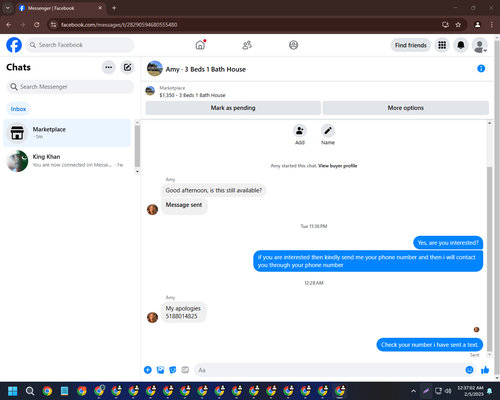Viewport: 500px width, 400px height.
Task: Click 'Good afternoon, is this still available?' message
Action: tap(214, 190)
